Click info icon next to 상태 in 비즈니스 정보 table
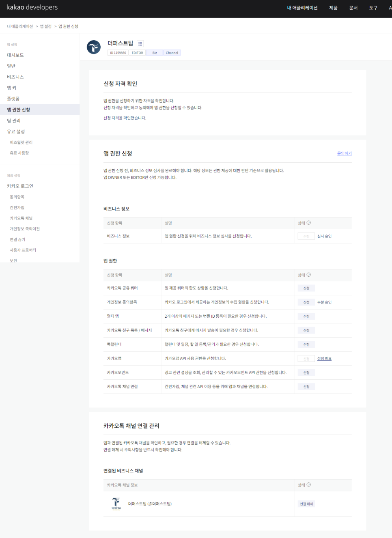This screenshot has height=538, width=392. click(x=309, y=223)
